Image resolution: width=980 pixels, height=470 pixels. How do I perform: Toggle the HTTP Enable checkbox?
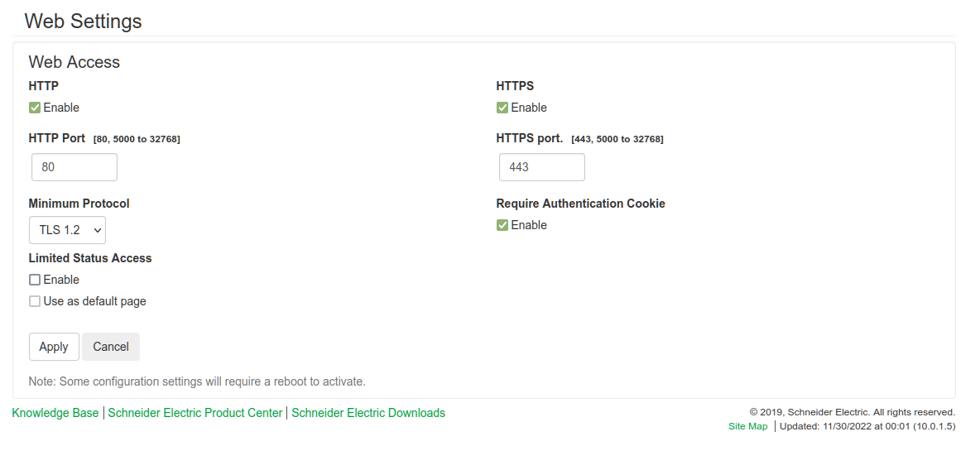point(35,108)
